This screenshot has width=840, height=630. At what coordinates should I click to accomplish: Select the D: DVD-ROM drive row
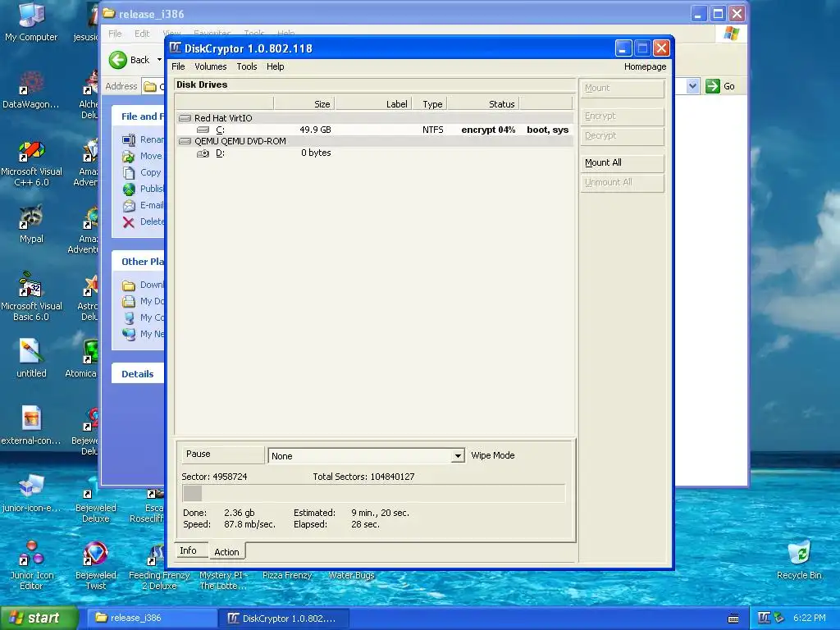pos(375,153)
